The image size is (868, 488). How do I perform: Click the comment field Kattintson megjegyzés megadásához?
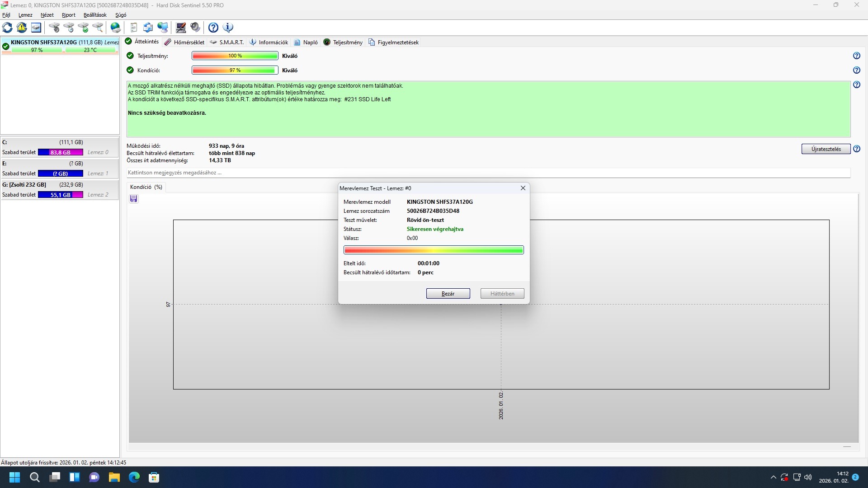coord(488,173)
